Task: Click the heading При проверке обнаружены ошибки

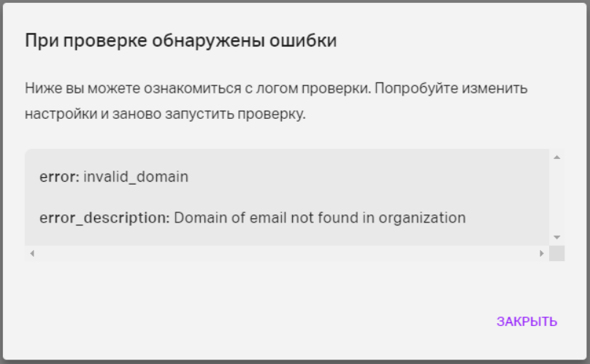Action: point(180,41)
